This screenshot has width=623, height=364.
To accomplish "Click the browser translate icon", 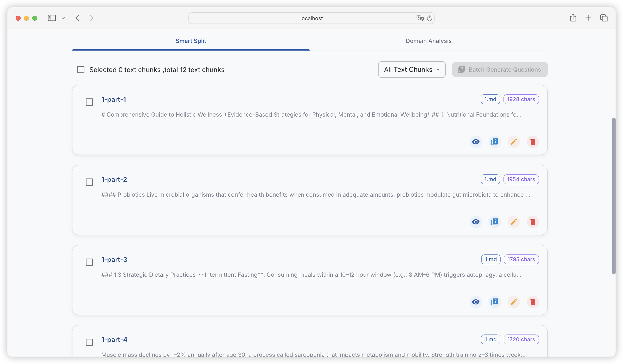I will click(420, 18).
